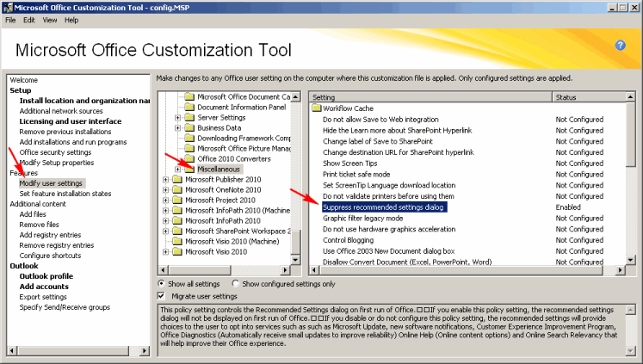Select Use Office 2003 New Document dialog box
This screenshot has width=643, height=364.
(x=389, y=251)
